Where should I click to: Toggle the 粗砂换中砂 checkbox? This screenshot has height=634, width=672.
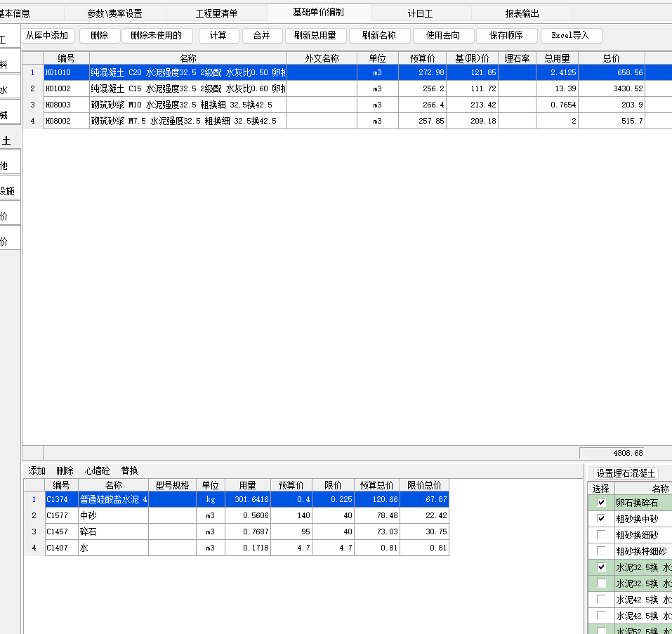(601, 519)
